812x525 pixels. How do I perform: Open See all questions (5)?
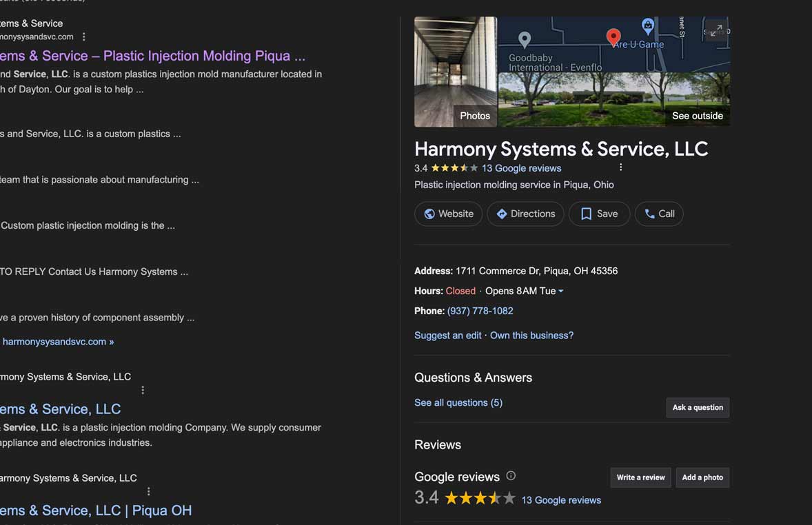click(x=458, y=403)
